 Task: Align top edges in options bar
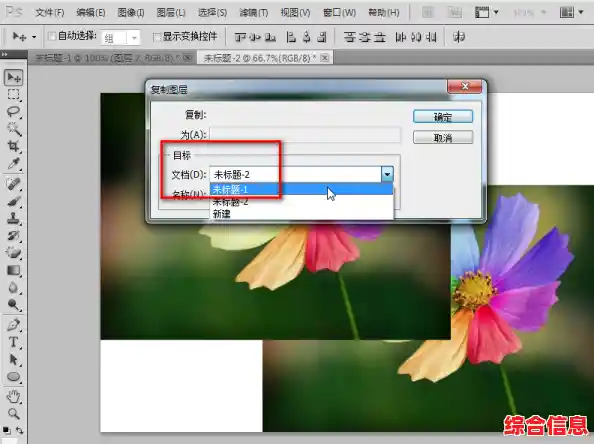pyautogui.click(x=239, y=37)
